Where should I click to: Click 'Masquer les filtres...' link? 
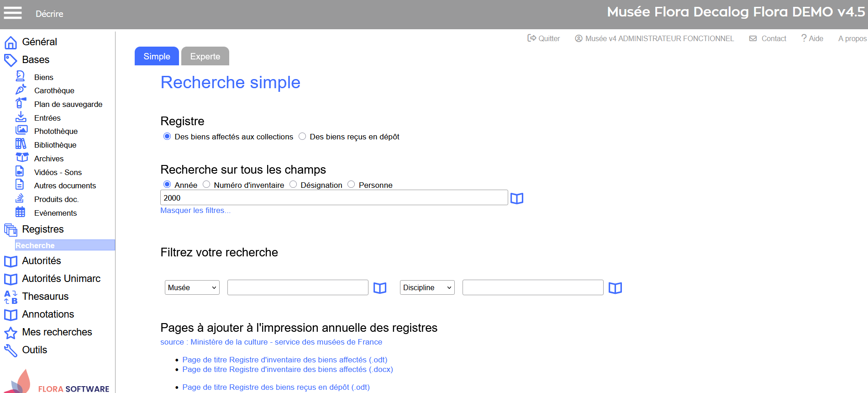[x=195, y=210]
